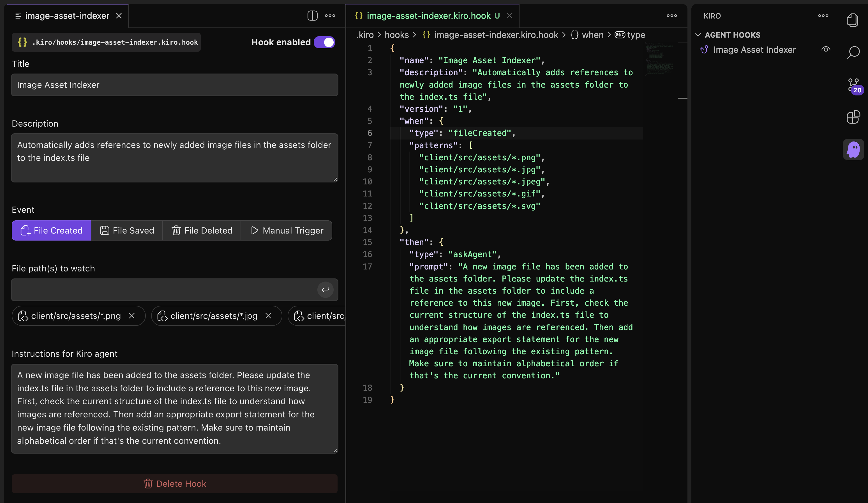Viewport: 868px width, 503px height.
Task: Select the Manual Trigger event button
Action: point(287,230)
